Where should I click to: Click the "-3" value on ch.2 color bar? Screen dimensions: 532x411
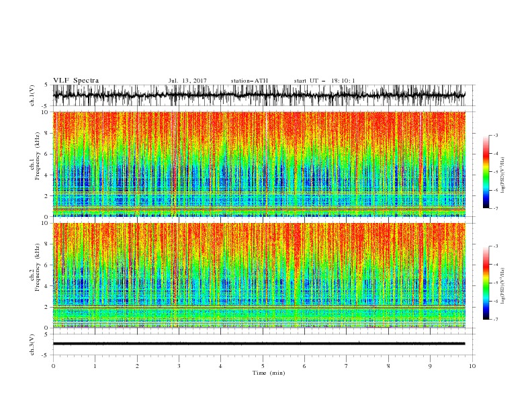point(495,246)
